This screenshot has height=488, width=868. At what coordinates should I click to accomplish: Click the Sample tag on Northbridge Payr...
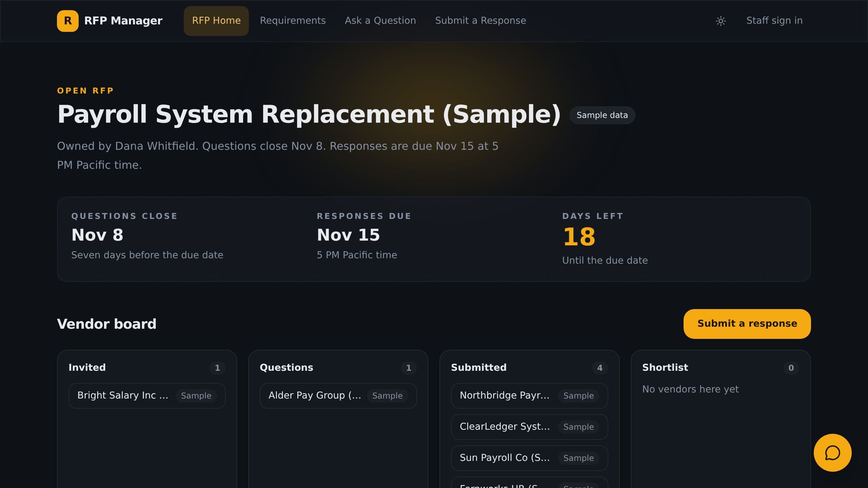(x=578, y=395)
